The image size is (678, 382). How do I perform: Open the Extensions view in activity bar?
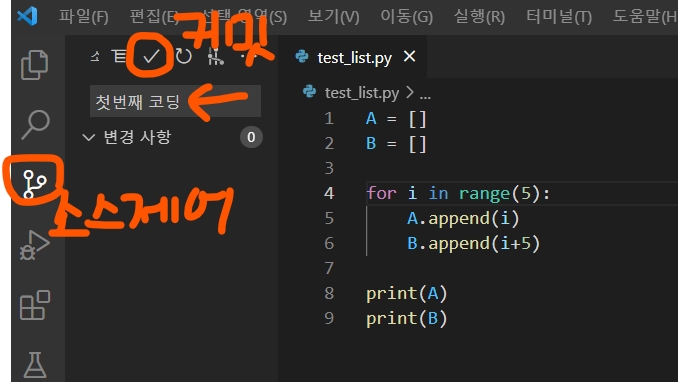pyautogui.click(x=35, y=305)
